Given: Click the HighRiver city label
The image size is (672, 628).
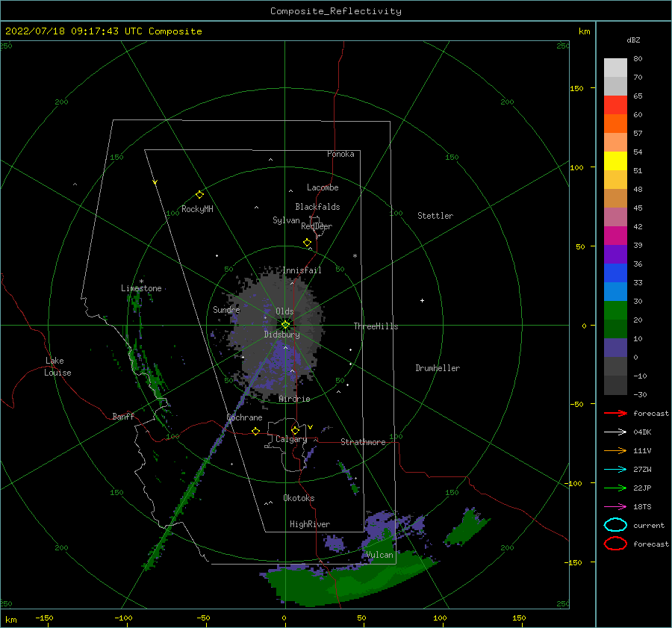Looking at the screenshot, I should 310,524.
